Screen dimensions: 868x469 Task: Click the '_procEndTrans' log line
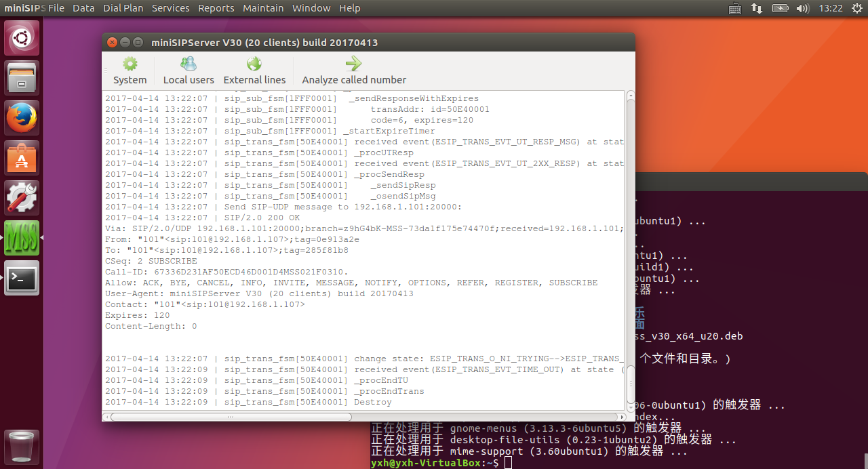[264, 391]
